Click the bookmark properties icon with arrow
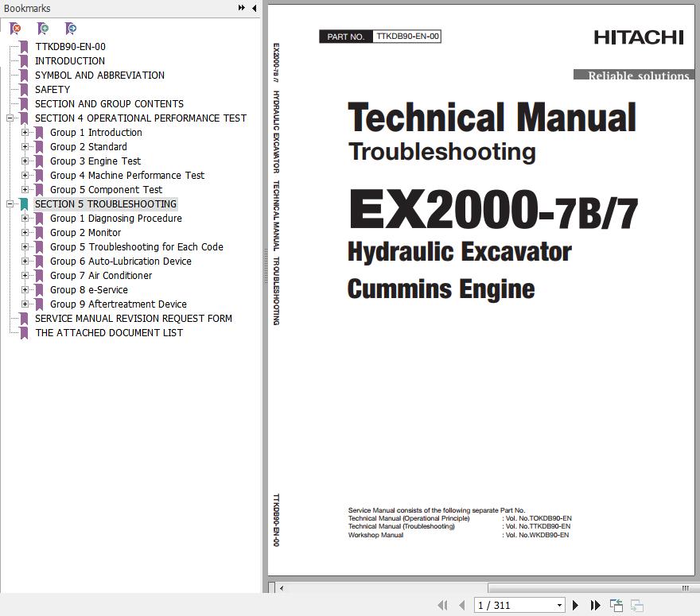The height and width of the screenshot is (616, 700). coord(71,29)
